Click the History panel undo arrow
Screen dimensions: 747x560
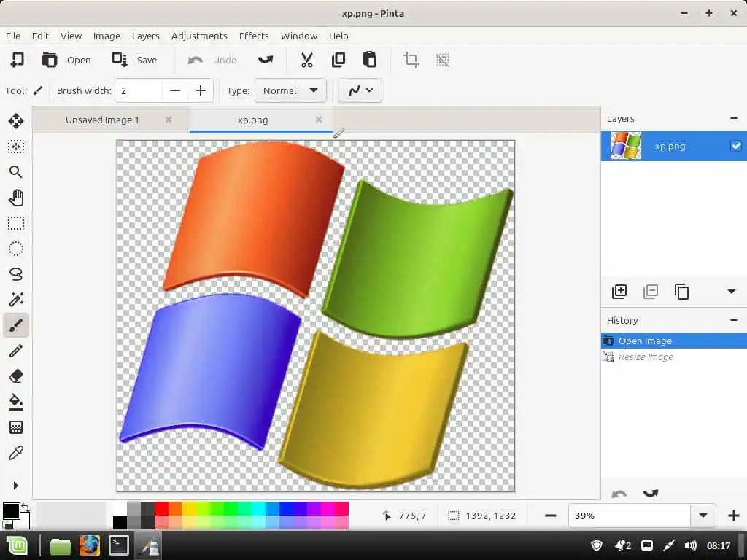tap(619, 494)
